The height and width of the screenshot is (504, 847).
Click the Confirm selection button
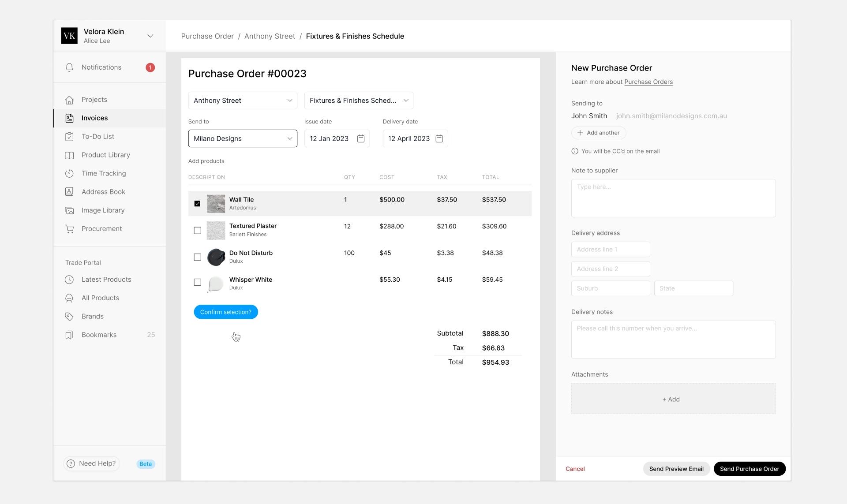tap(226, 312)
